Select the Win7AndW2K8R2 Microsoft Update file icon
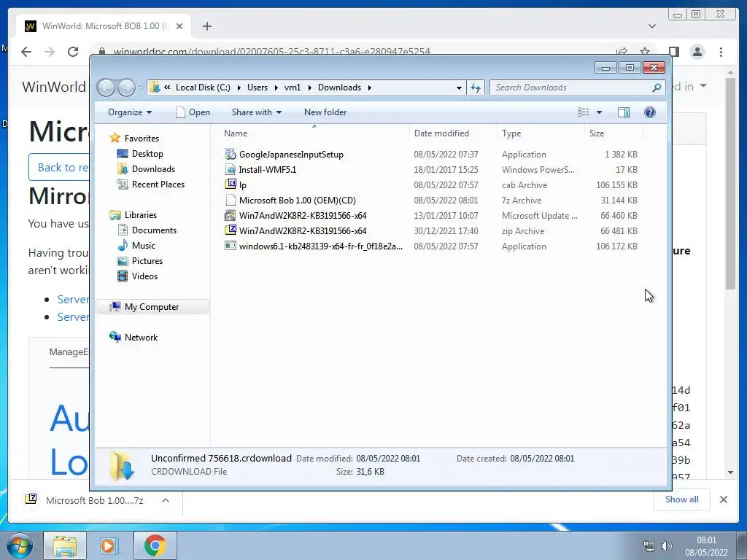 (x=231, y=216)
